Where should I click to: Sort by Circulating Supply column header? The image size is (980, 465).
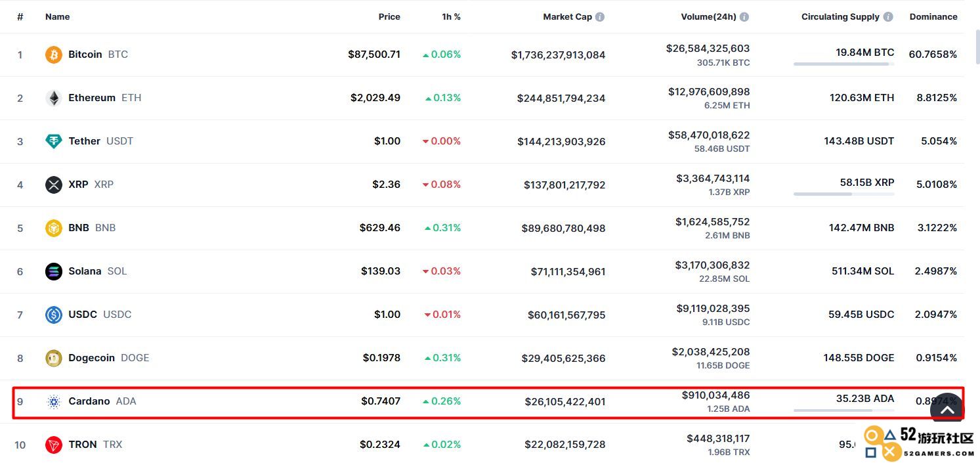(840, 16)
